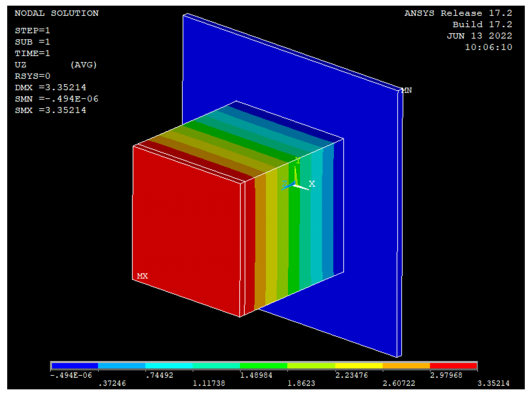Click the Z axis triad label
Viewport: 532px width, 395px height.
coord(284,184)
